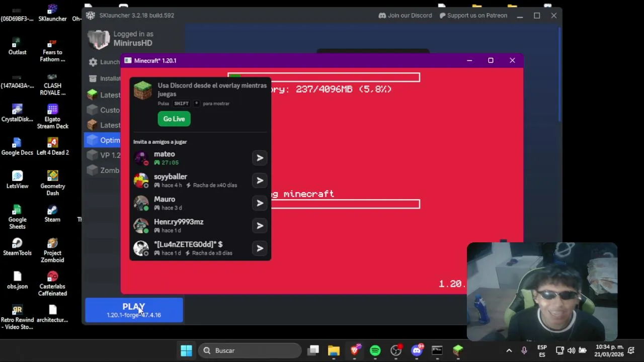
Task: Open Discord from the taskbar
Action: point(417,350)
